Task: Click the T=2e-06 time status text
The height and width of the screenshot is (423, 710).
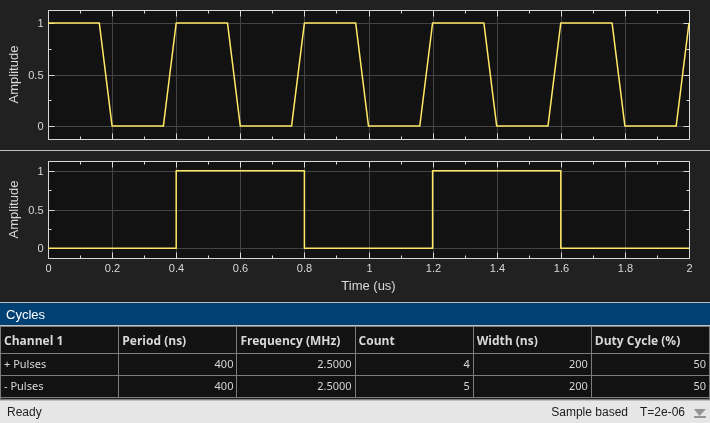Action: point(662,412)
